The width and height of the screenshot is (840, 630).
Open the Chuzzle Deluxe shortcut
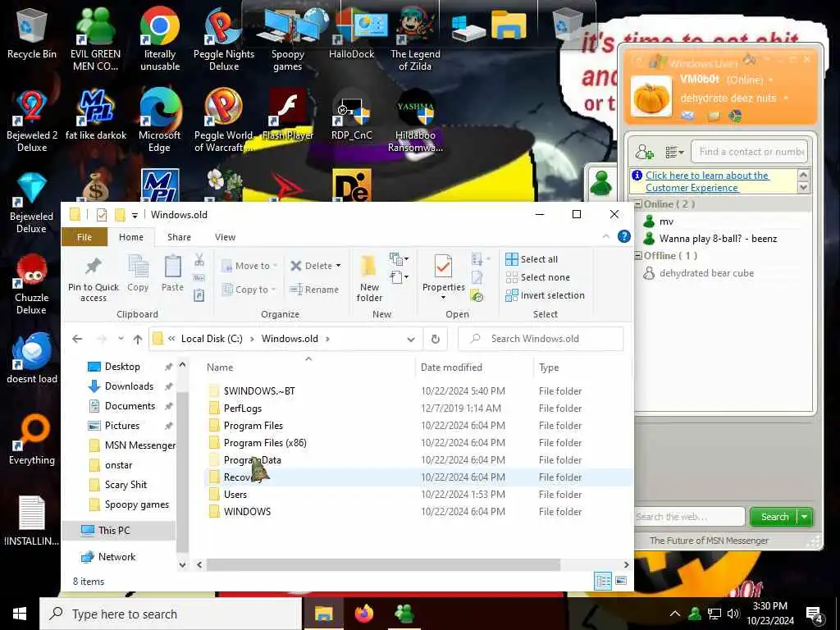tap(32, 284)
